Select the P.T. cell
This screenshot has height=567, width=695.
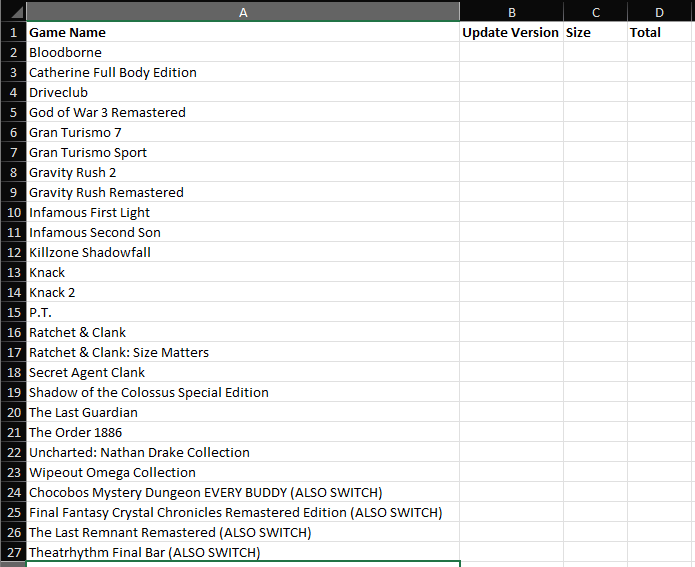click(243, 312)
